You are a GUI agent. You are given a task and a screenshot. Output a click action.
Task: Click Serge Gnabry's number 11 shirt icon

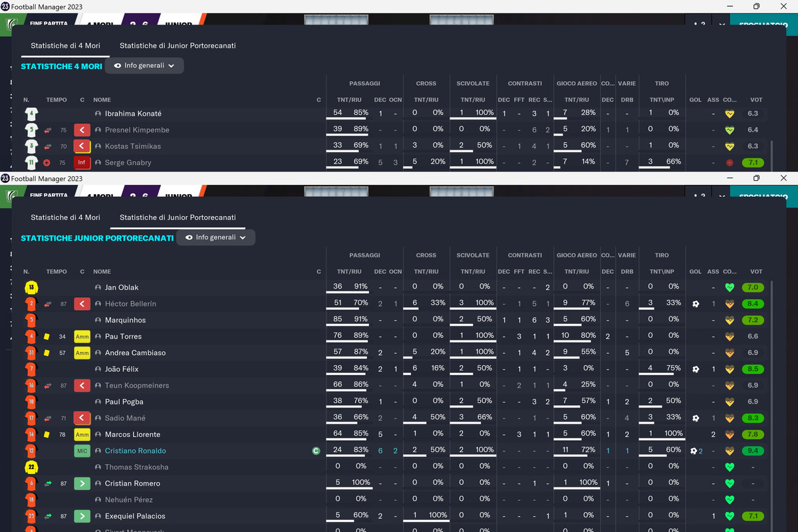pyautogui.click(x=31, y=162)
